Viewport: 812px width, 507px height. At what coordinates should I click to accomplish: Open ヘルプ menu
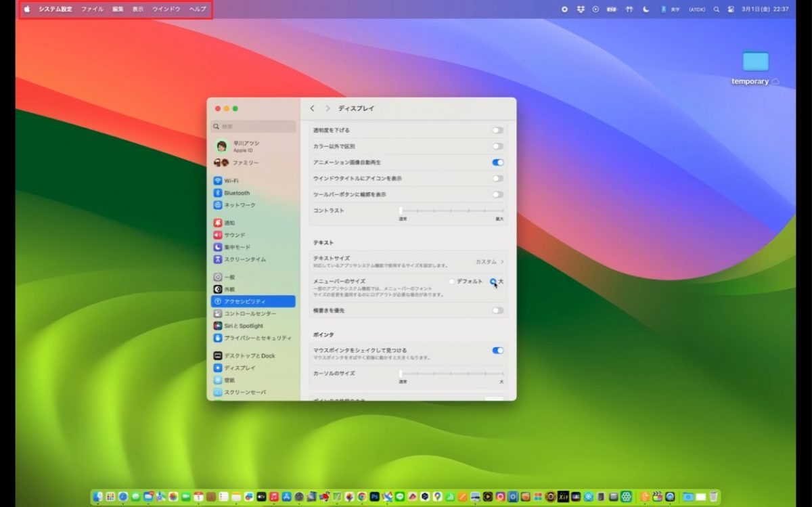click(198, 9)
